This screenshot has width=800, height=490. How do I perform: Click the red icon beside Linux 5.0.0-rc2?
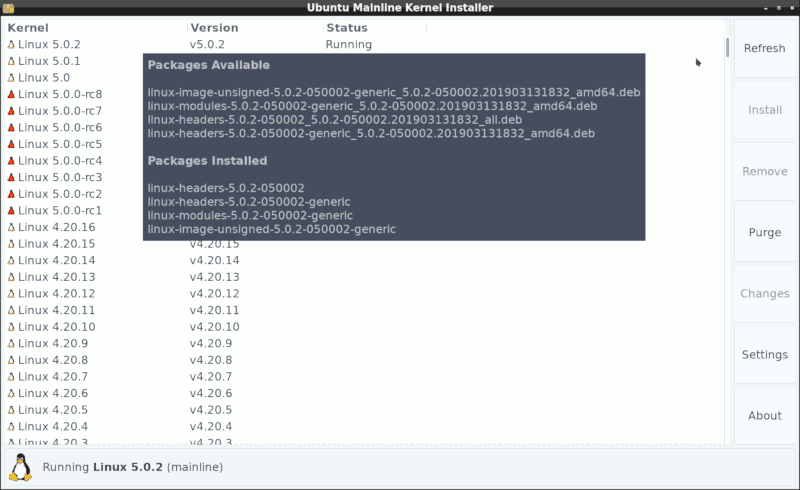11,194
